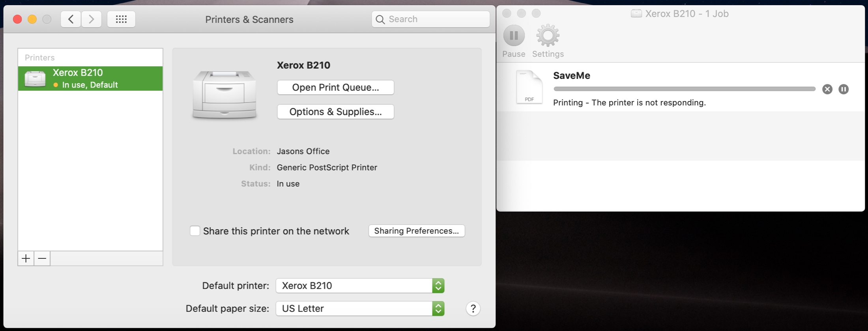Select Xerox B210 in the Printers list
Screen dimensions: 868x331
click(x=90, y=79)
